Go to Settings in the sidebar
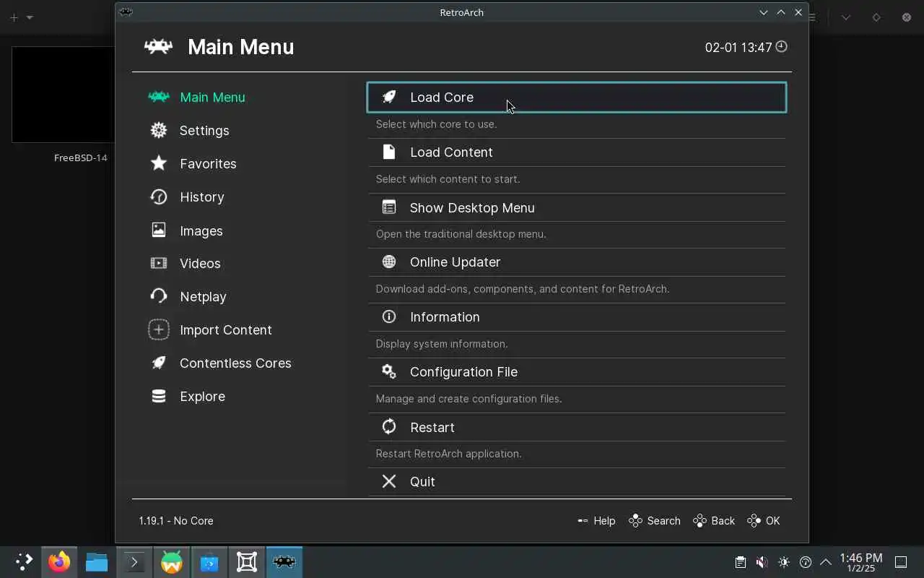The width and height of the screenshot is (924, 578). click(204, 131)
